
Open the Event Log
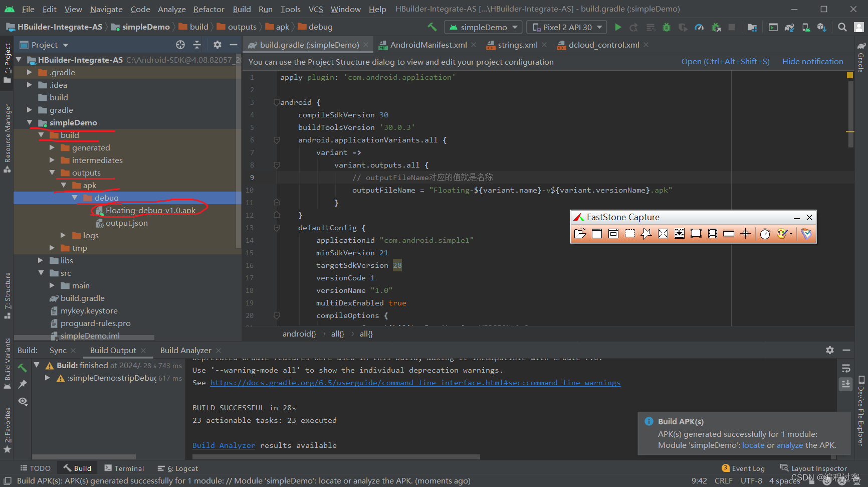pos(743,468)
